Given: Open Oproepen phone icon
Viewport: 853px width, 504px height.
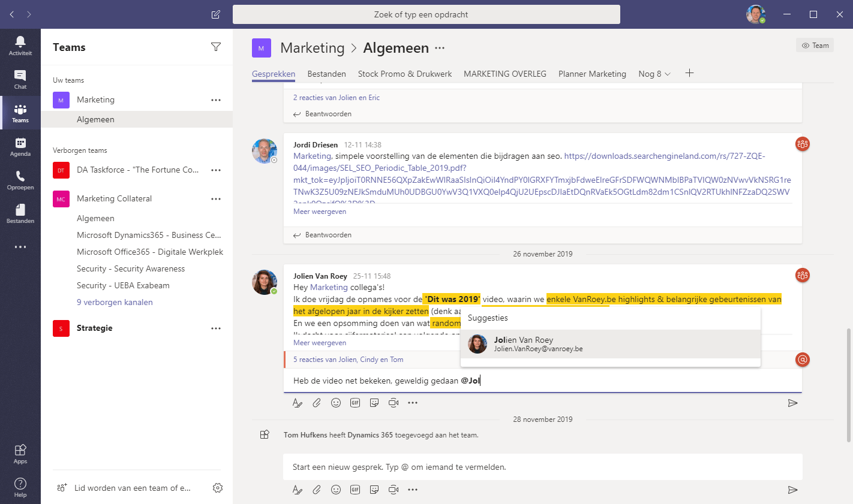Looking at the screenshot, I should click(x=20, y=180).
